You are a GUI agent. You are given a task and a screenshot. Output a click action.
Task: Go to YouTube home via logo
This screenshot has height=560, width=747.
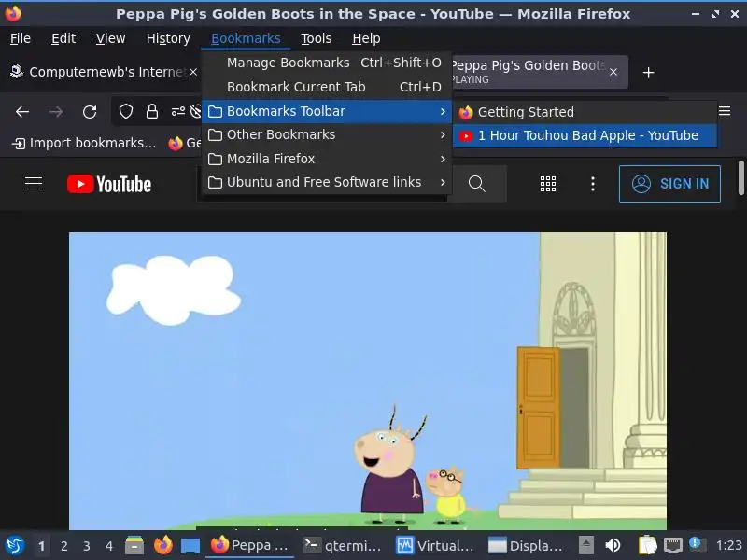click(x=109, y=184)
